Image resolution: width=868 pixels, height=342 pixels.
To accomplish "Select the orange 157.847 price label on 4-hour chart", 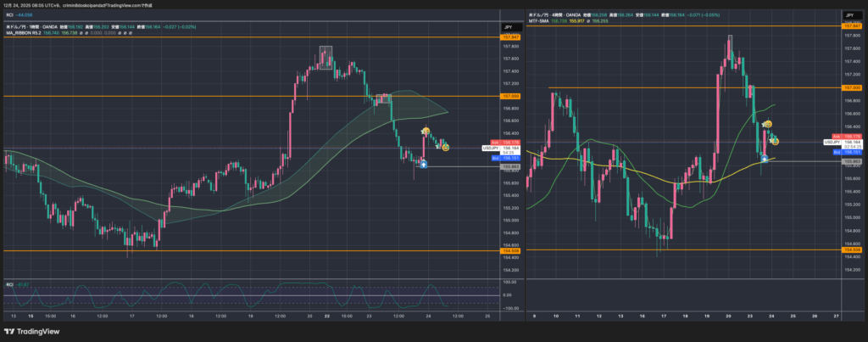I will pos(851,26).
